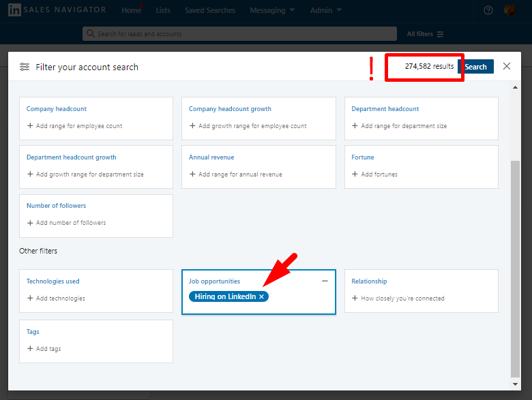Click the Other filters heading
The height and width of the screenshot is (400, 532).
click(38, 251)
